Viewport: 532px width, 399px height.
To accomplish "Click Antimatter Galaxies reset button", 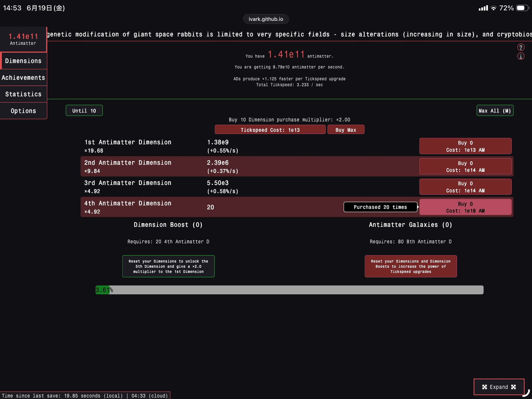I will pyautogui.click(x=411, y=266).
